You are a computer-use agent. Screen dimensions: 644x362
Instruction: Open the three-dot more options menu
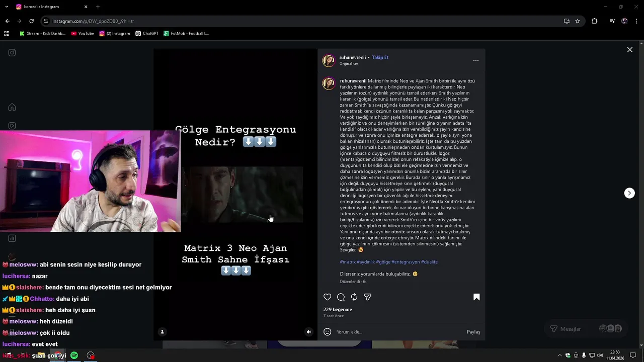click(476, 60)
